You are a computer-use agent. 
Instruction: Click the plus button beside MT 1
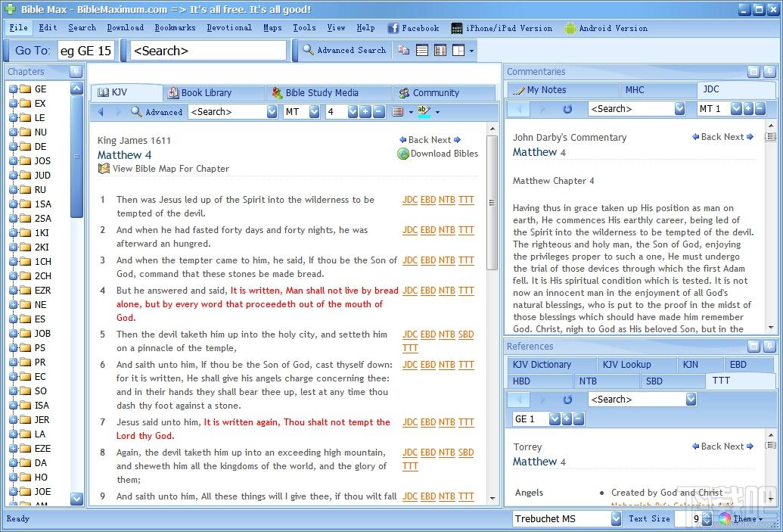tap(748, 108)
